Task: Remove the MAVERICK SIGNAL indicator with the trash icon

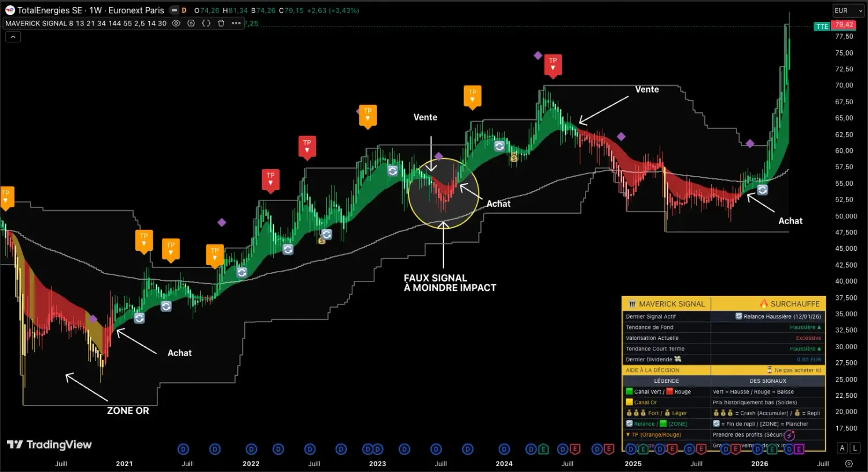Action: tap(221, 23)
